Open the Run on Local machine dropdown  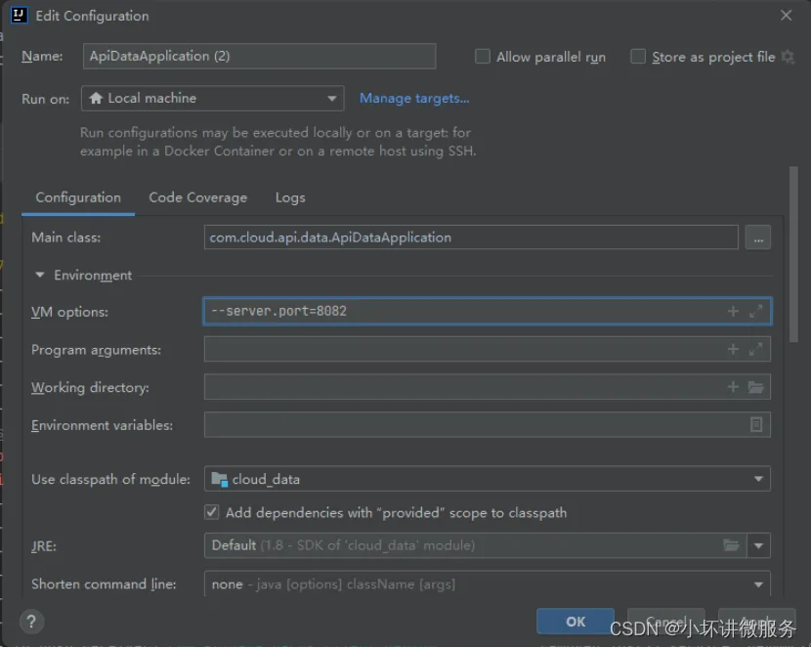(x=213, y=99)
